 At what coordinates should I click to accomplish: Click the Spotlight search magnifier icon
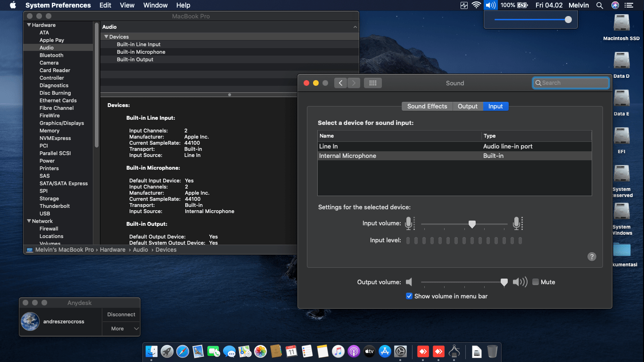tap(600, 5)
